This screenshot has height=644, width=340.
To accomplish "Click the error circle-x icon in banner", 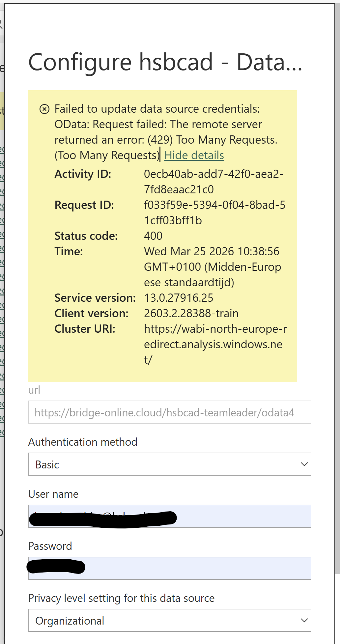I will point(44,109).
